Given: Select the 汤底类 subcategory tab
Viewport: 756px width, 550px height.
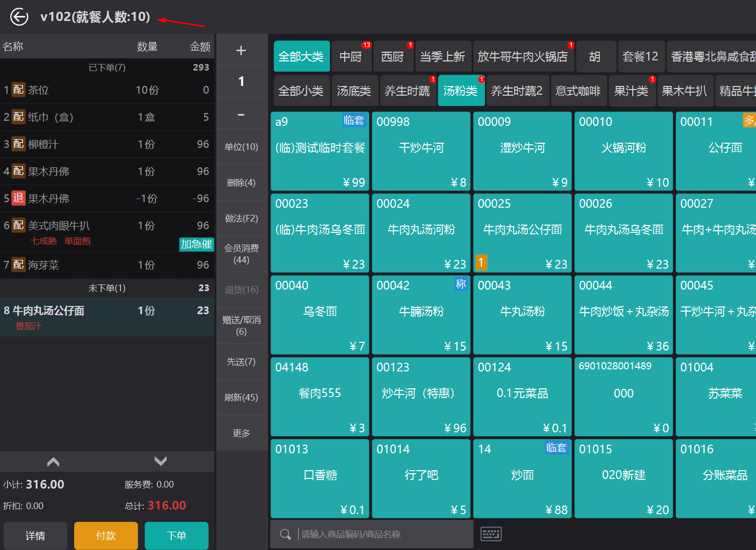Looking at the screenshot, I should (354, 91).
